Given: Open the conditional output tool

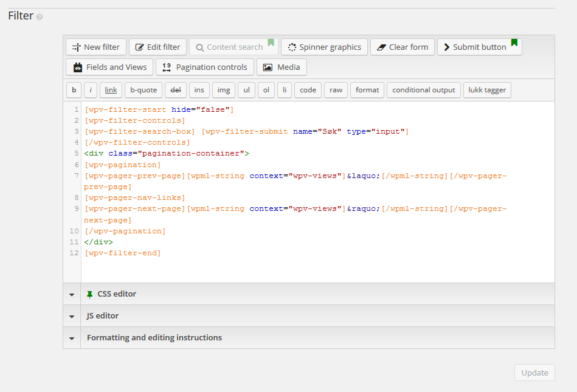Looking at the screenshot, I should pyautogui.click(x=423, y=89).
